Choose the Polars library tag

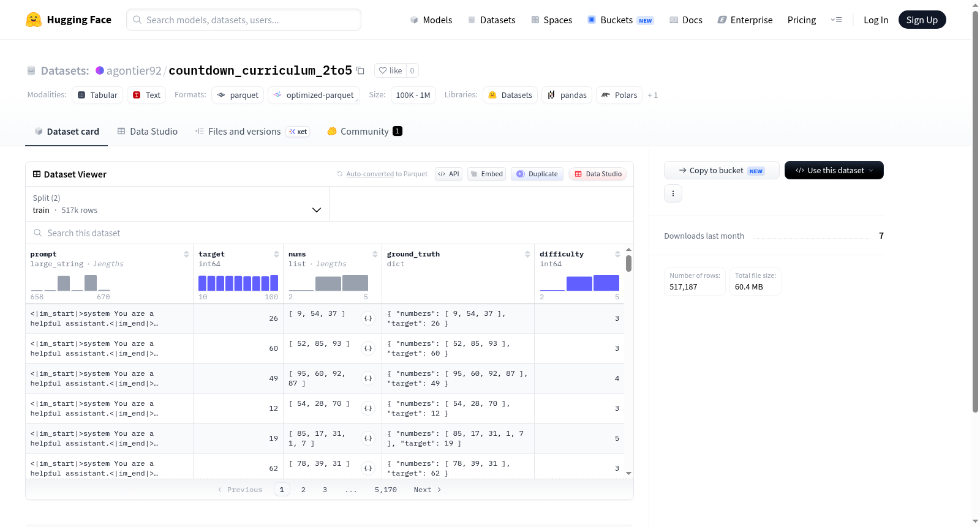point(619,95)
